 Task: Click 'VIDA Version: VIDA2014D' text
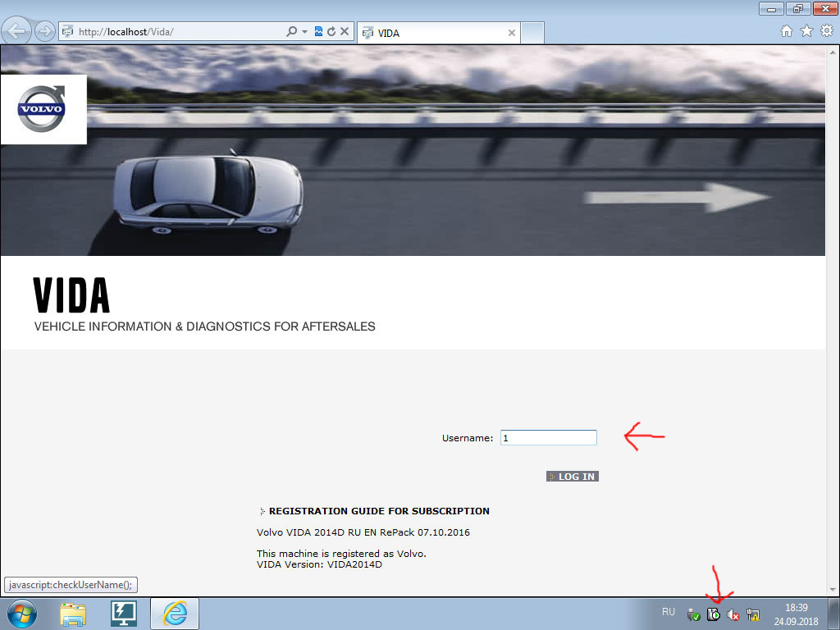tap(319, 564)
